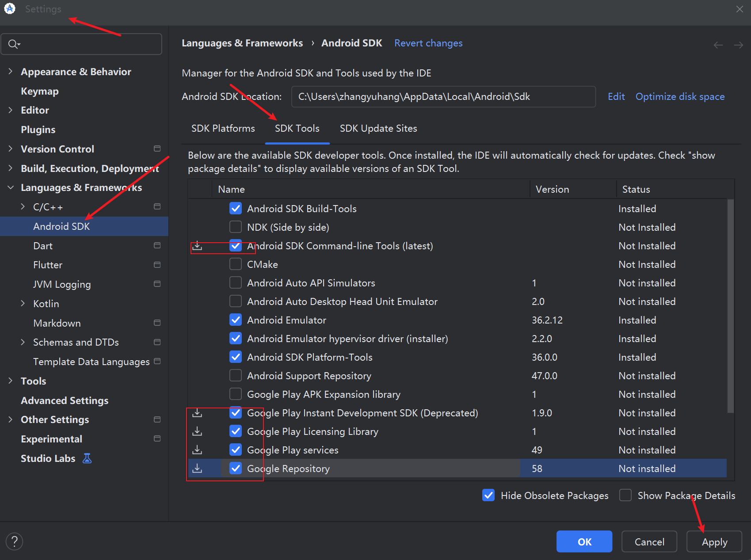751x560 pixels.
Task: Disable Hide Obsolete Packages
Action: tap(488, 495)
